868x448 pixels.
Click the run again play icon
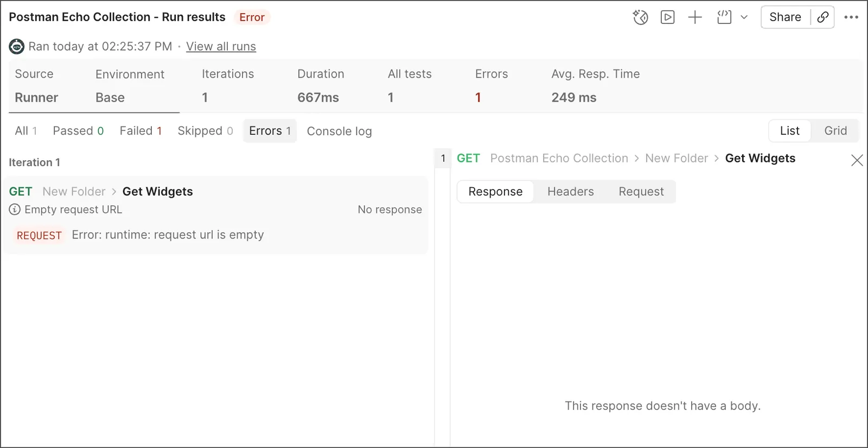pos(667,17)
